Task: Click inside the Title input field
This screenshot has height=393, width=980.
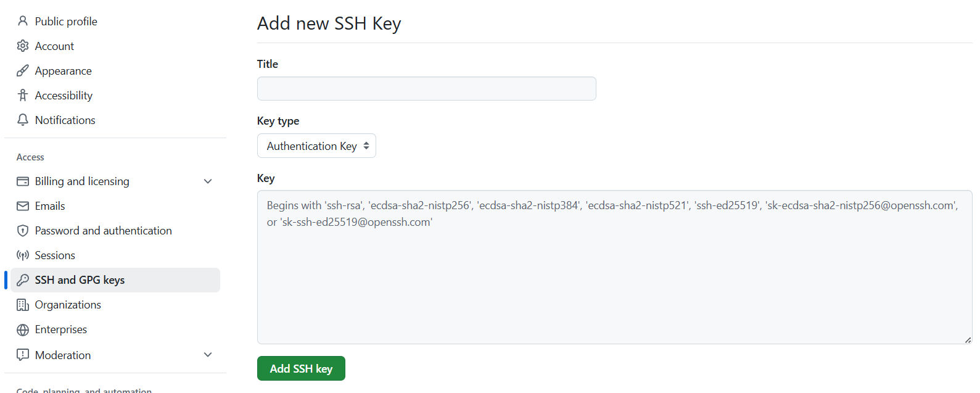Action: click(426, 88)
